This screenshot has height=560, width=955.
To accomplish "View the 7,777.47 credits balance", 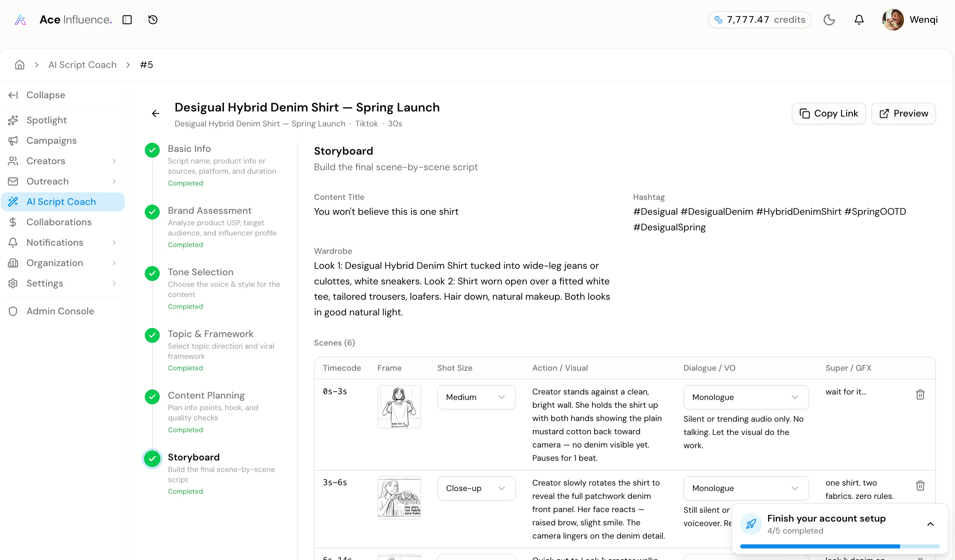I will click(760, 20).
